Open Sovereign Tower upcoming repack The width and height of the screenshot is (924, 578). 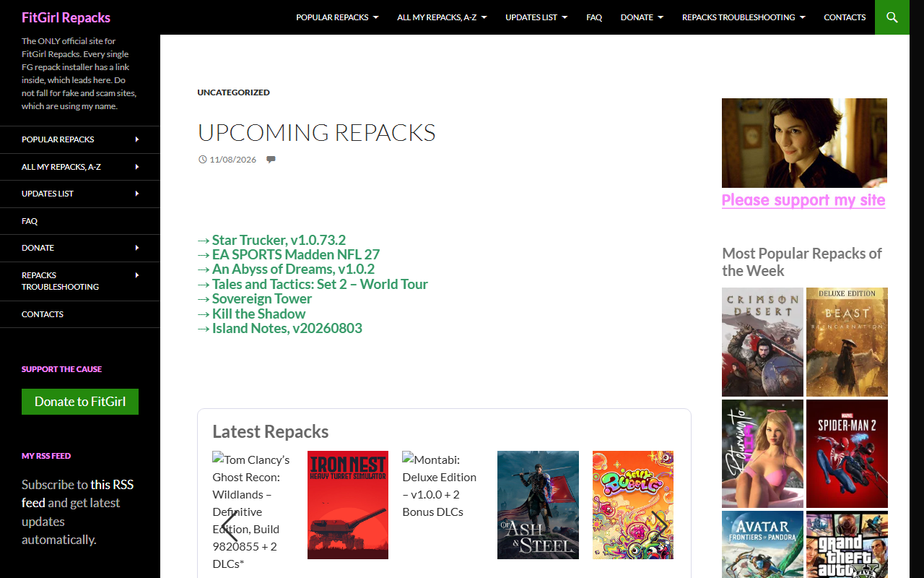coord(262,298)
